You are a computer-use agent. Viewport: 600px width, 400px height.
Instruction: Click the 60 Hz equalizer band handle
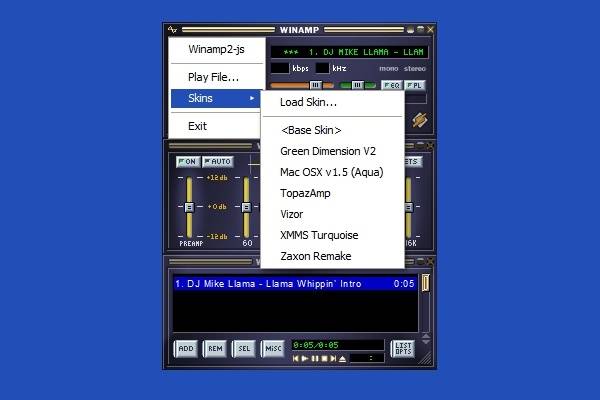247,207
